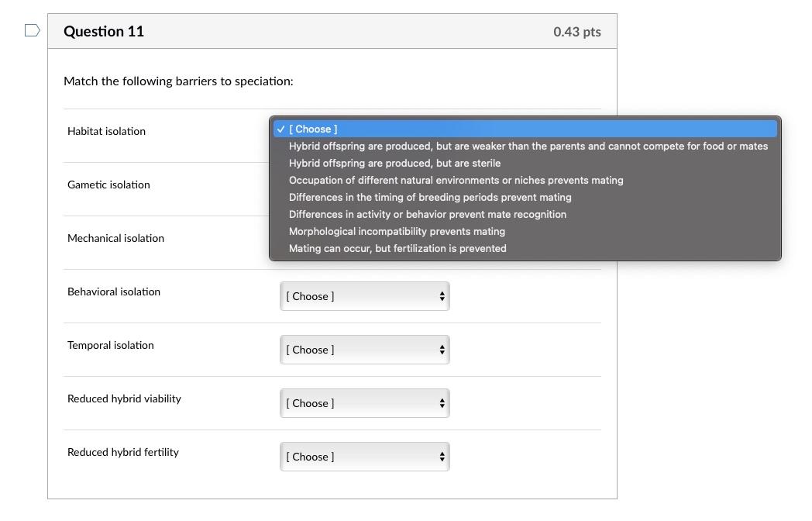Pick 'Morphological incompatibility prevents mating'
The image size is (812, 521).
tap(525, 232)
